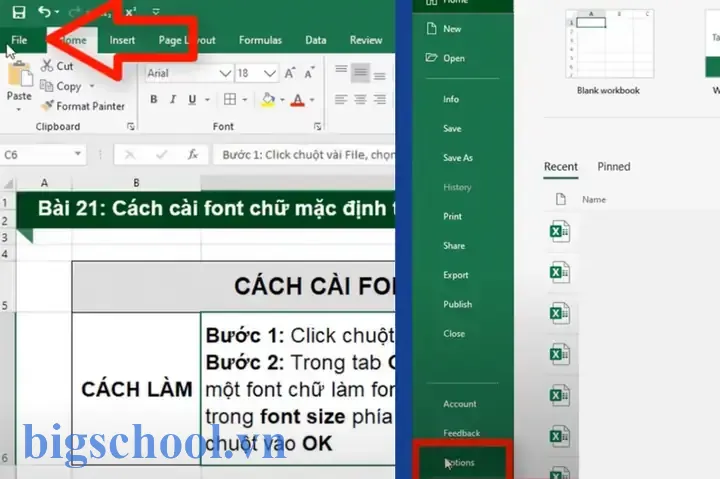Click the Save icon in quick access toolbar
Viewport: 720px width, 479px height.
click(x=19, y=12)
